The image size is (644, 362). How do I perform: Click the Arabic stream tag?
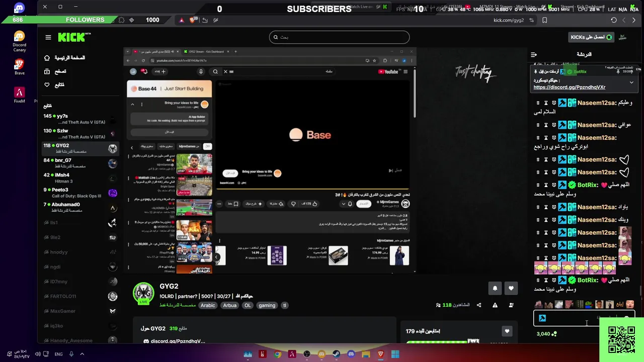(208, 305)
